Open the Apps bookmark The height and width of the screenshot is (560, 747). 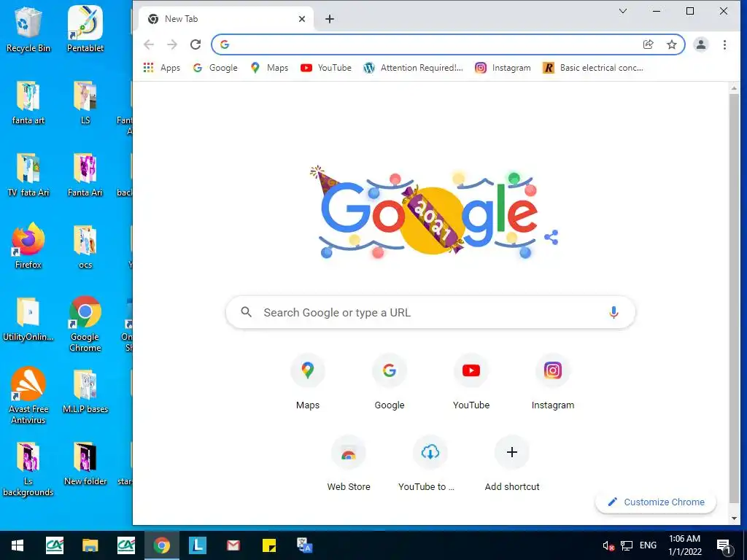coord(162,68)
